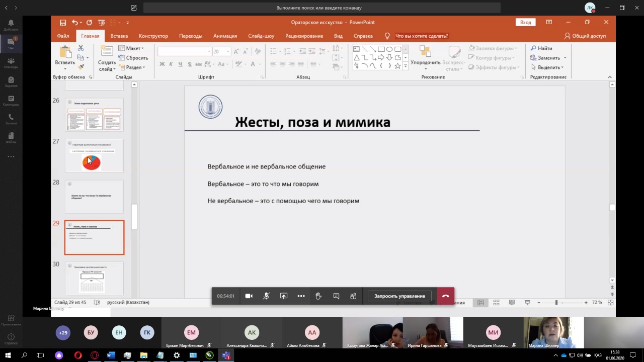Select the rectangle shape in the gallery
644x362 pixels.
381,49
